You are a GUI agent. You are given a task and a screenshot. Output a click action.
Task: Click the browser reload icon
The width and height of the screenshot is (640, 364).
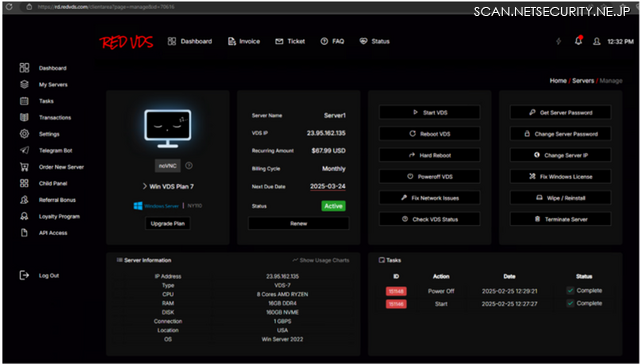tap(9, 7)
